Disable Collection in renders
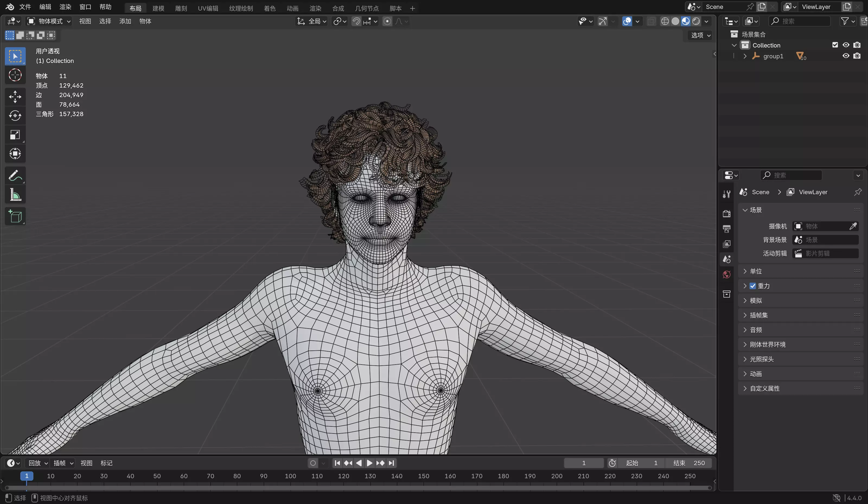The image size is (868, 504). [x=857, y=45]
